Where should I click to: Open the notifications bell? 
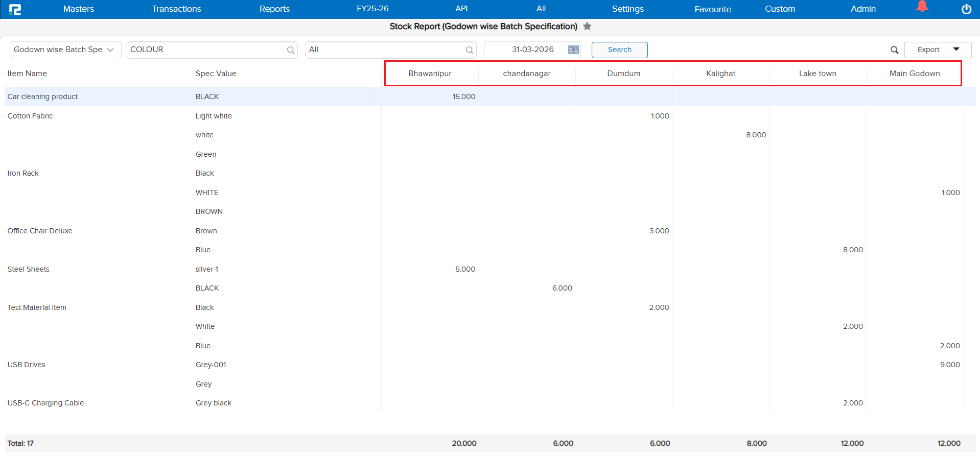(922, 7)
